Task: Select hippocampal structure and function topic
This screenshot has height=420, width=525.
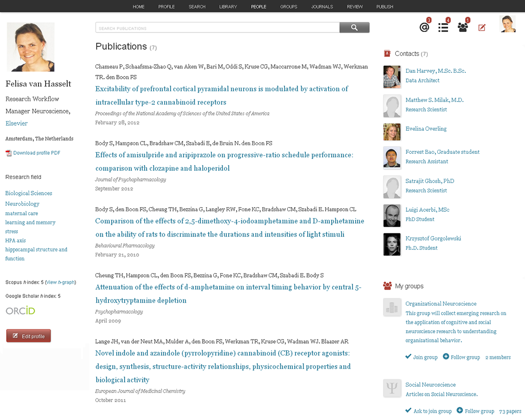Action: pos(36,254)
